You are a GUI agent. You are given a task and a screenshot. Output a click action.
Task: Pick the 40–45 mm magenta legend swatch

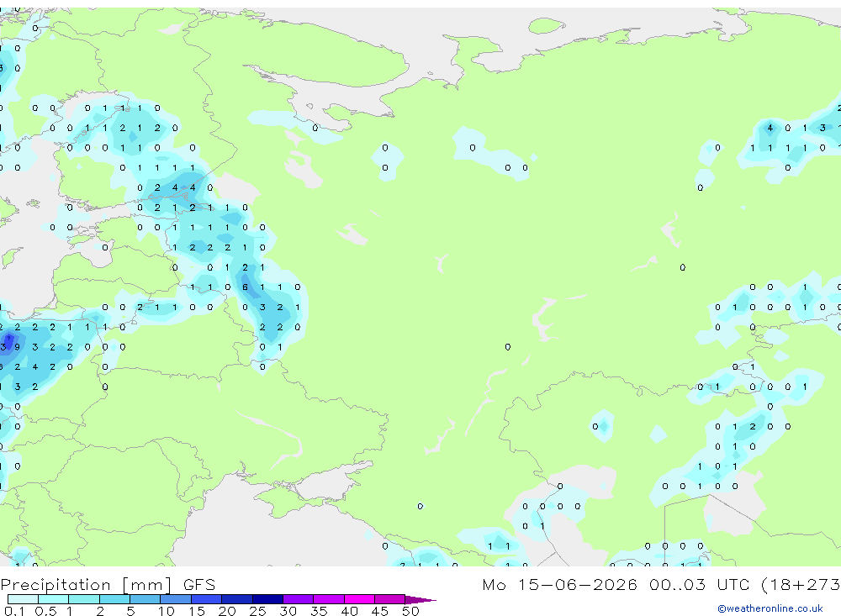(359, 599)
